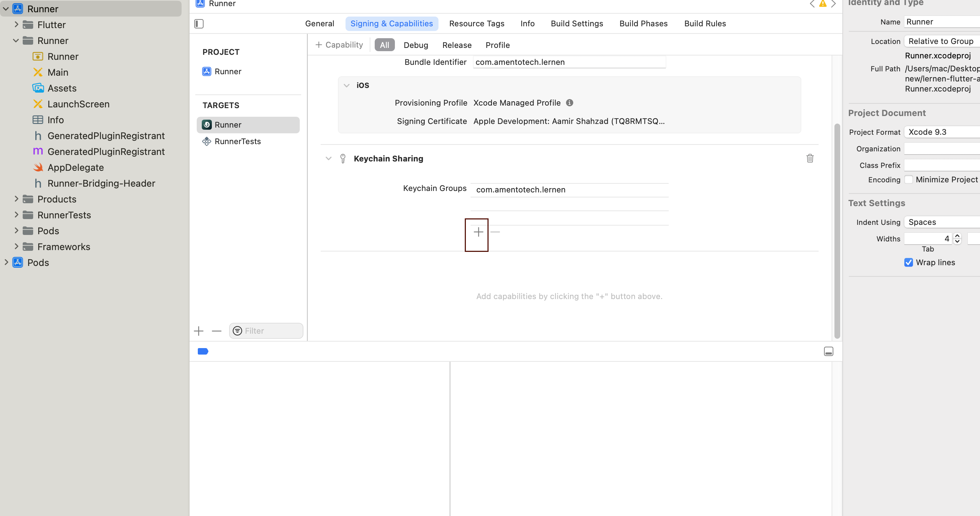
Task: Open the Info tab
Action: [x=527, y=23]
